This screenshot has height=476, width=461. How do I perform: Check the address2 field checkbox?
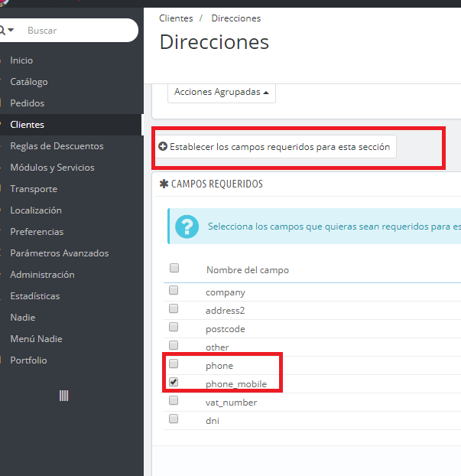(x=174, y=308)
